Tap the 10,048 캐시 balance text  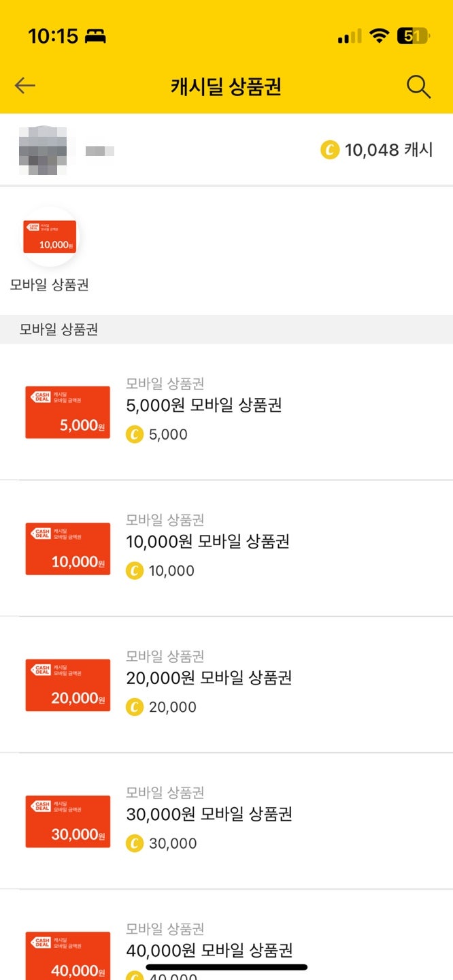pyautogui.click(x=388, y=150)
